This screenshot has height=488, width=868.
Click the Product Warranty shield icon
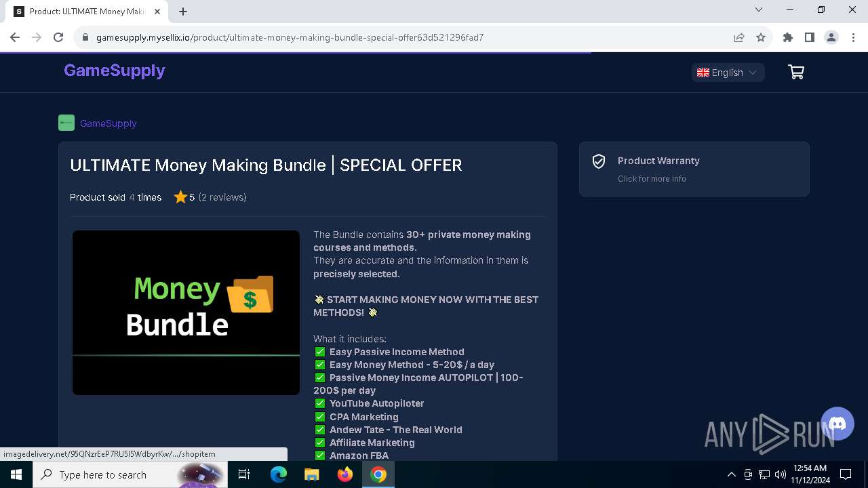point(599,161)
